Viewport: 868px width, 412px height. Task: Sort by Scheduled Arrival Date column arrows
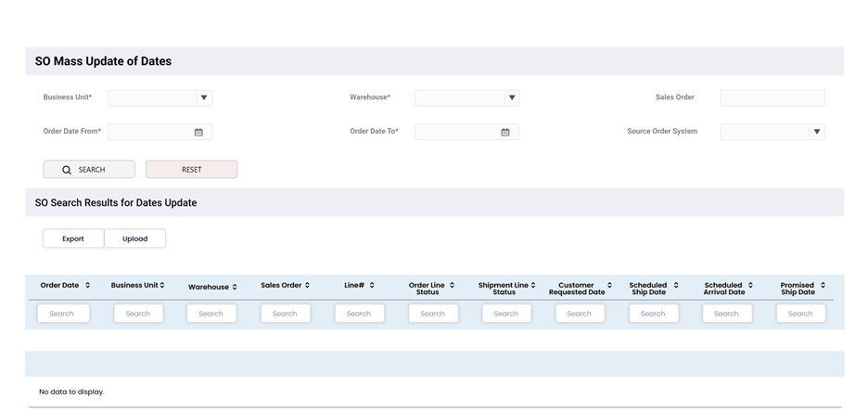[x=750, y=285]
